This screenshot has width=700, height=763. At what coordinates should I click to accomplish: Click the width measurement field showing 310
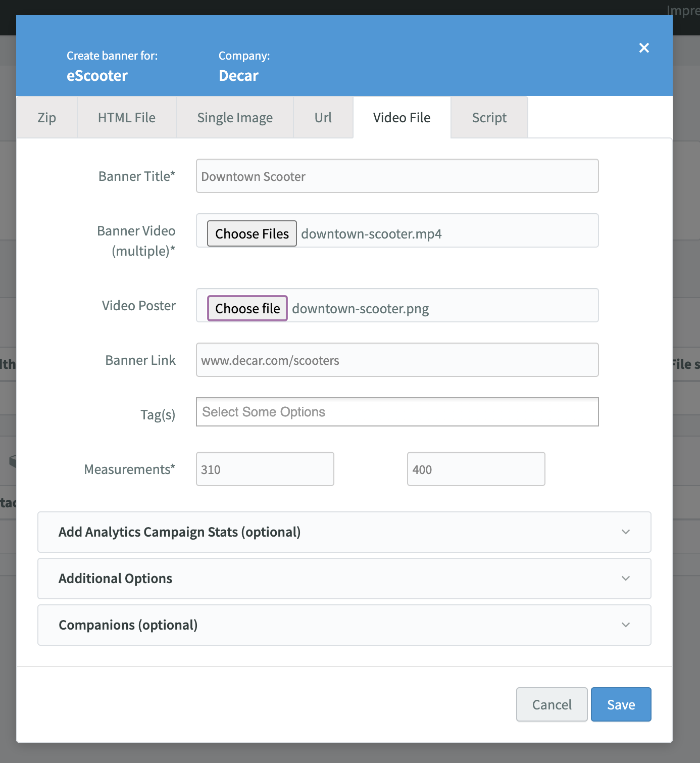tap(265, 469)
